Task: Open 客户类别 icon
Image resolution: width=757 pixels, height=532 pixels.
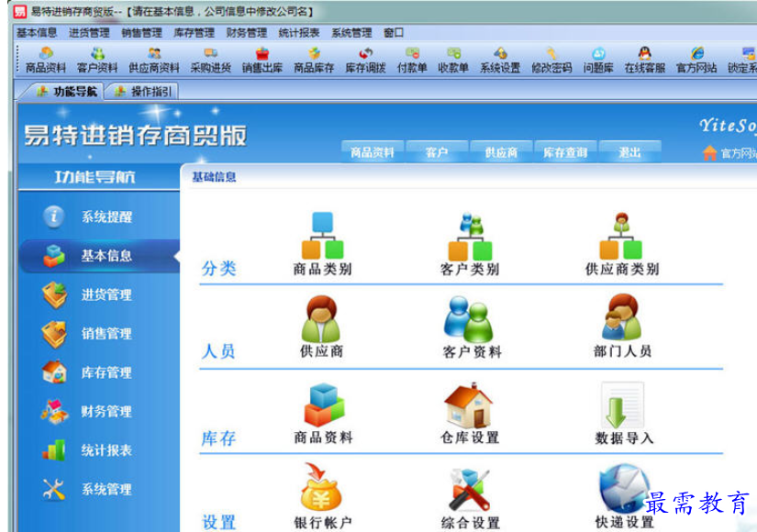Action: pos(470,244)
